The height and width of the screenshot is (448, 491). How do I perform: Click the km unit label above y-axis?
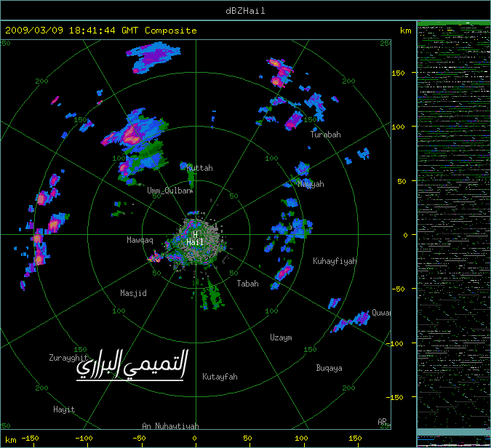[405, 31]
